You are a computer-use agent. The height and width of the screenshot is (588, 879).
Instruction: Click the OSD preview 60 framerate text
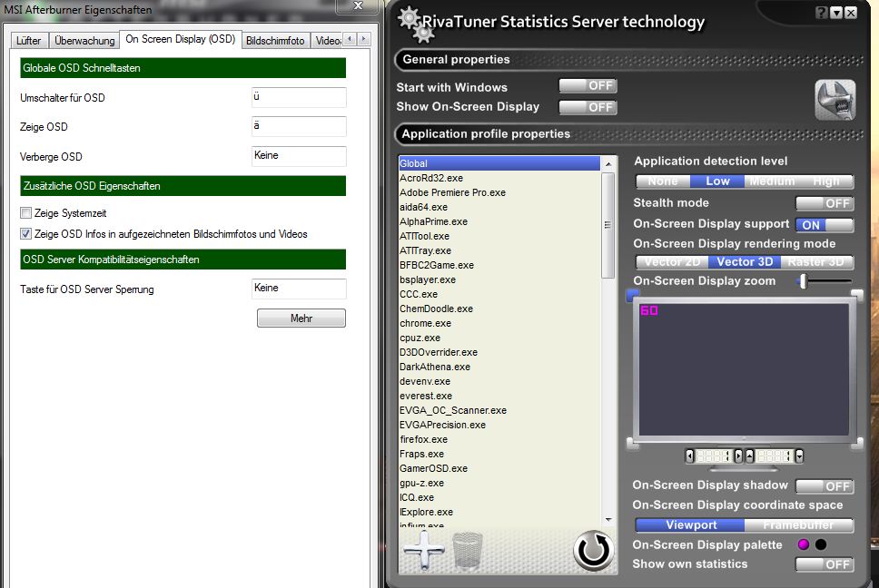click(x=648, y=310)
